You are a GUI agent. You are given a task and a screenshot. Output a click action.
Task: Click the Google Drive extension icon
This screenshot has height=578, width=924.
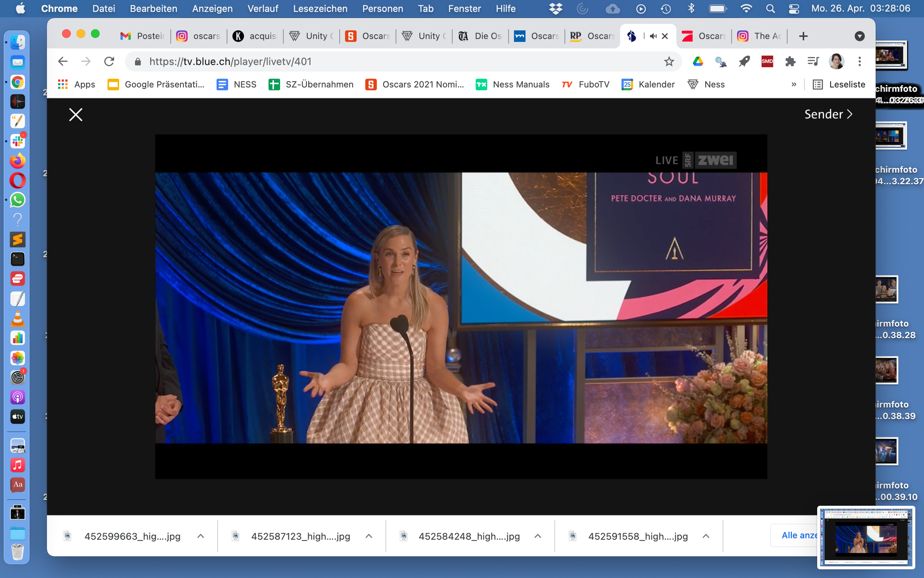click(x=698, y=62)
